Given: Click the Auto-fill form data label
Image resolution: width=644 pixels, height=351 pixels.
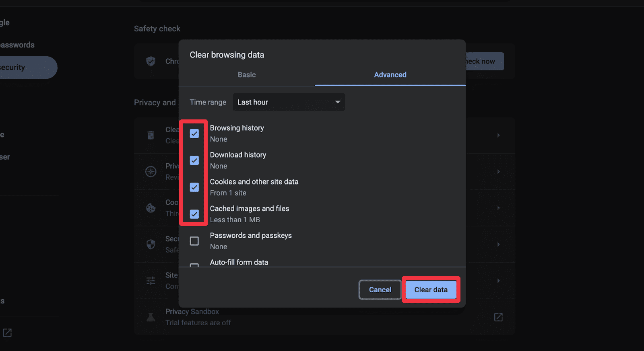Looking at the screenshot, I should pyautogui.click(x=239, y=262).
